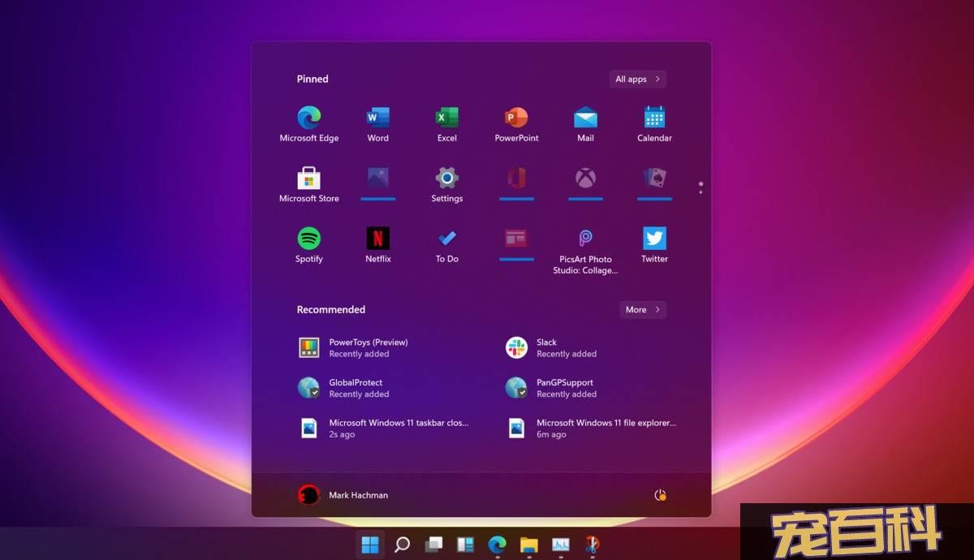Open Excel from the pinned section
This screenshot has height=560, width=974.
[447, 118]
